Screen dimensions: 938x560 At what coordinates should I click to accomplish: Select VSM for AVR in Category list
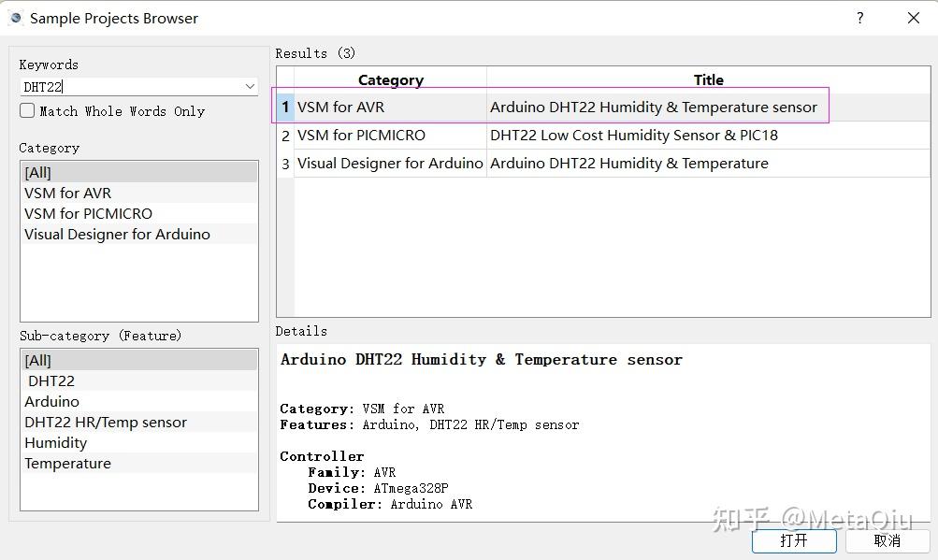click(x=138, y=194)
